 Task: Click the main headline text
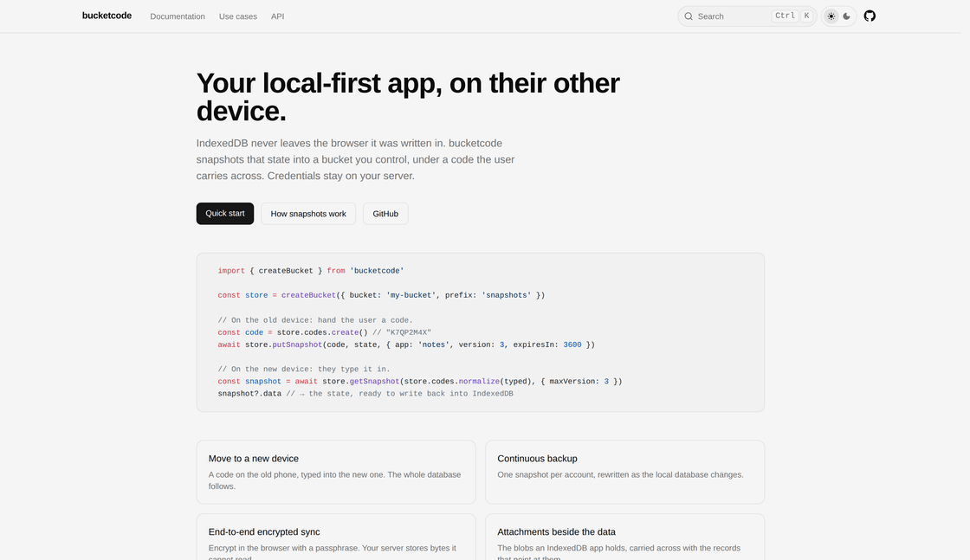[408, 97]
